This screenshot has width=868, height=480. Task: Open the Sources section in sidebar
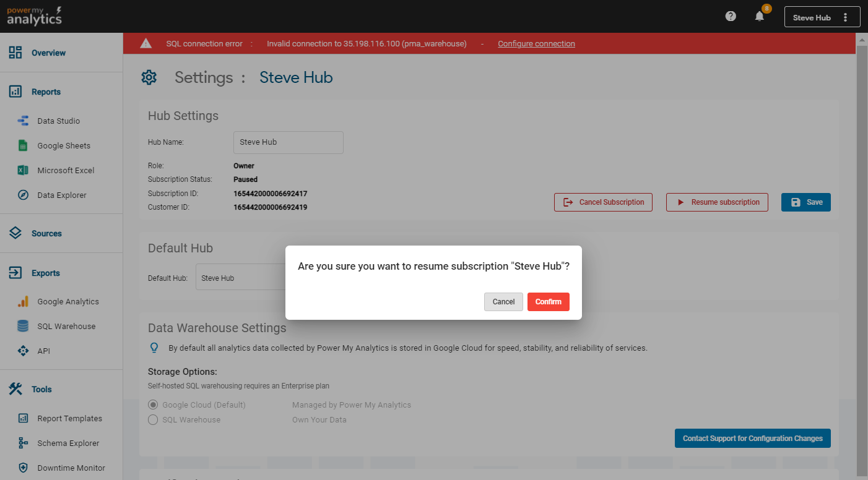coord(46,234)
